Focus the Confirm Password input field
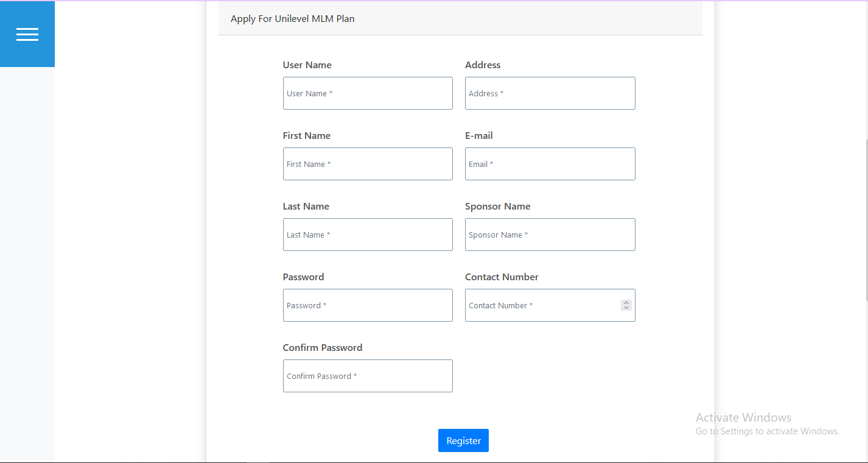Screen dimensions: 868x463 [368, 376]
